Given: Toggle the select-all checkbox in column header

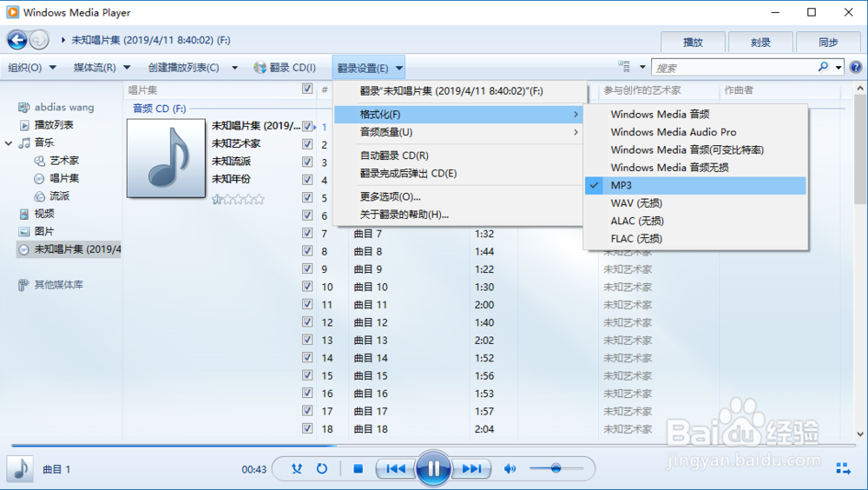Looking at the screenshot, I should (307, 89).
